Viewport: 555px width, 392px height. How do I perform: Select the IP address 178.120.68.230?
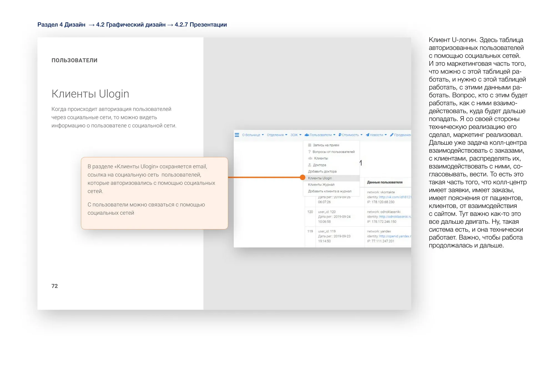point(383,202)
